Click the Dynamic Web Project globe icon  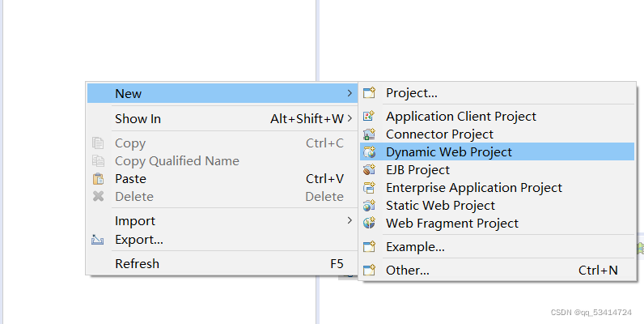tap(369, 152)
